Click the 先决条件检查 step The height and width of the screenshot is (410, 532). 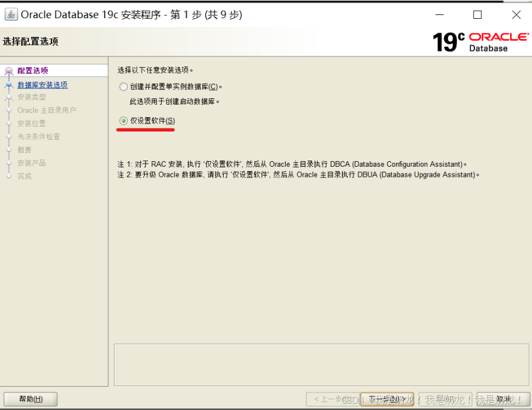point(39,137)
